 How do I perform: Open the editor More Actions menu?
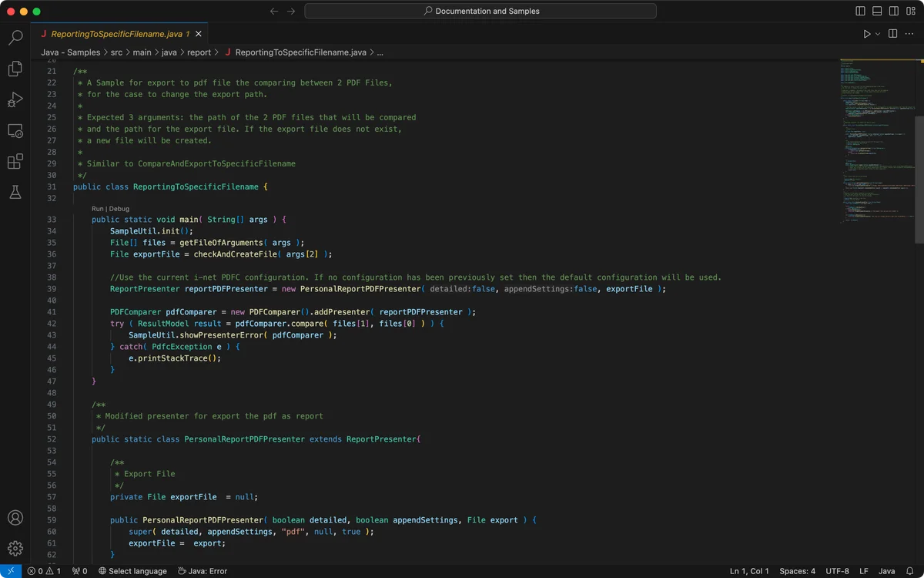point(909,34)
